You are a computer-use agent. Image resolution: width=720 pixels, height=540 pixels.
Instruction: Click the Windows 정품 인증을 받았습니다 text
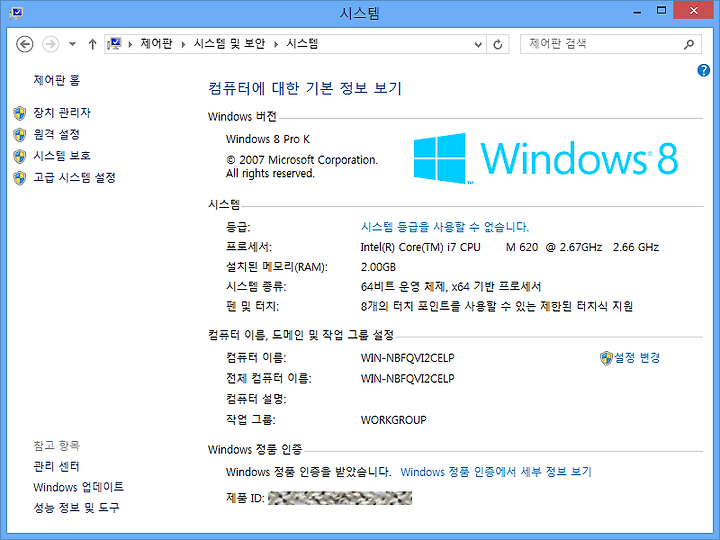(308, 472)
